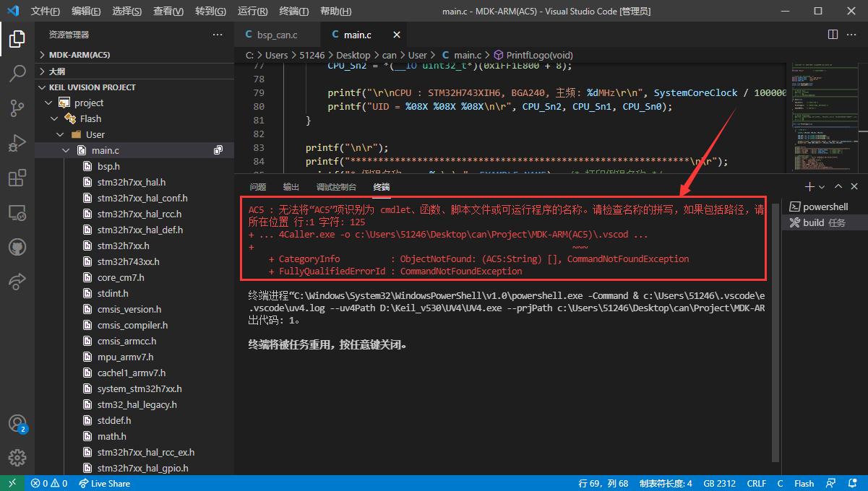Close the terminal panel
Screen dimensions: 868x491
855,186
